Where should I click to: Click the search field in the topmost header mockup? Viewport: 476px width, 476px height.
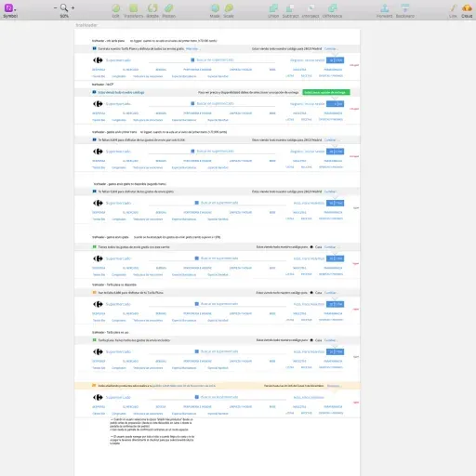(x=212, y=60)
